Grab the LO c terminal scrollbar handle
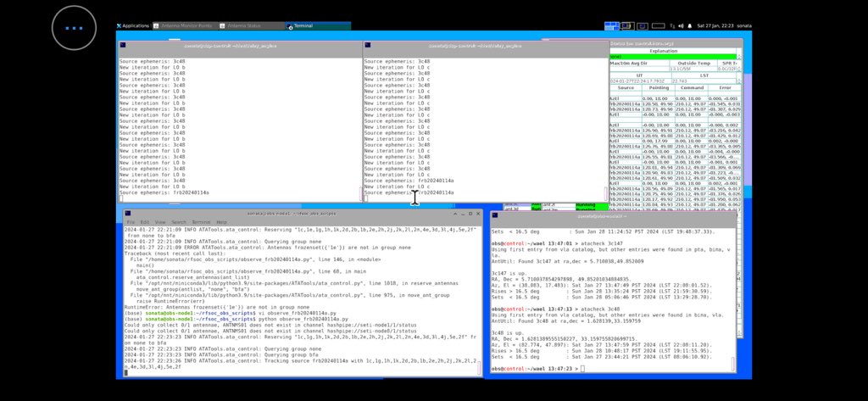Screen dimensions: 868x401 tap(605, 194)
